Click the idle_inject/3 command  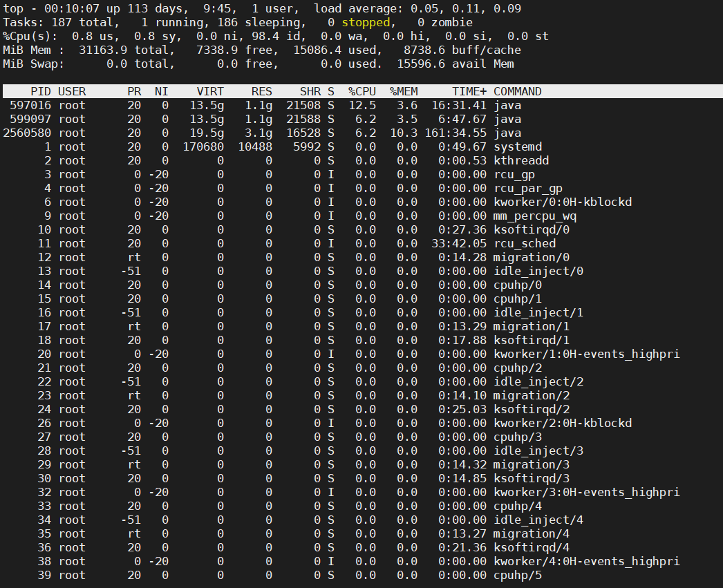538,451
